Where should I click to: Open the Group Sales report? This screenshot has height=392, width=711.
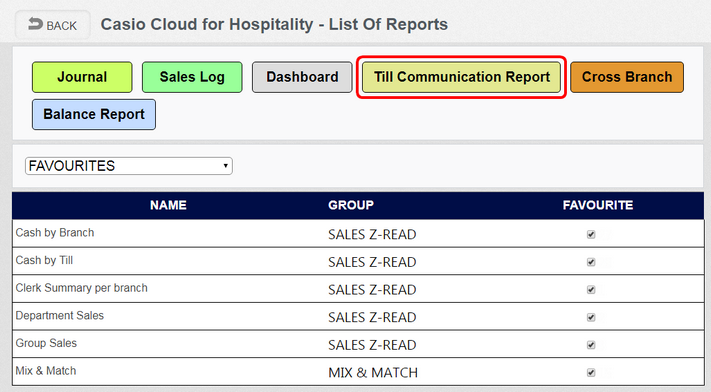tap(46, 343)
